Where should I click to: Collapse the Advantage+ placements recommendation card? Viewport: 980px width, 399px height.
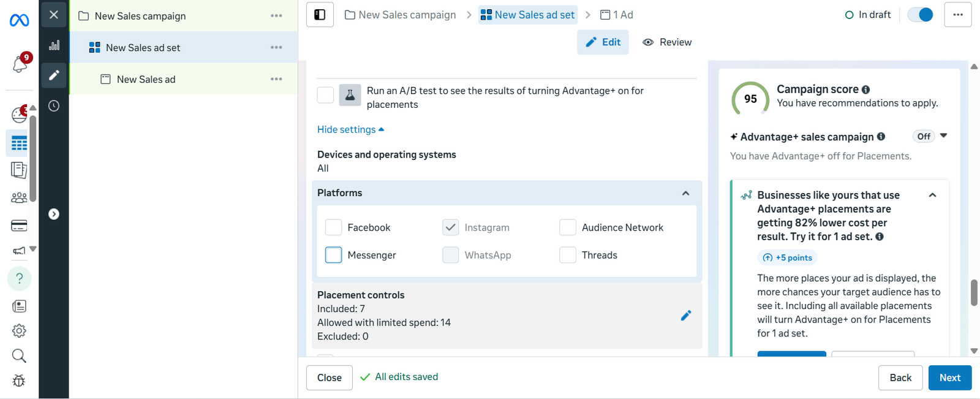point(932,196)
